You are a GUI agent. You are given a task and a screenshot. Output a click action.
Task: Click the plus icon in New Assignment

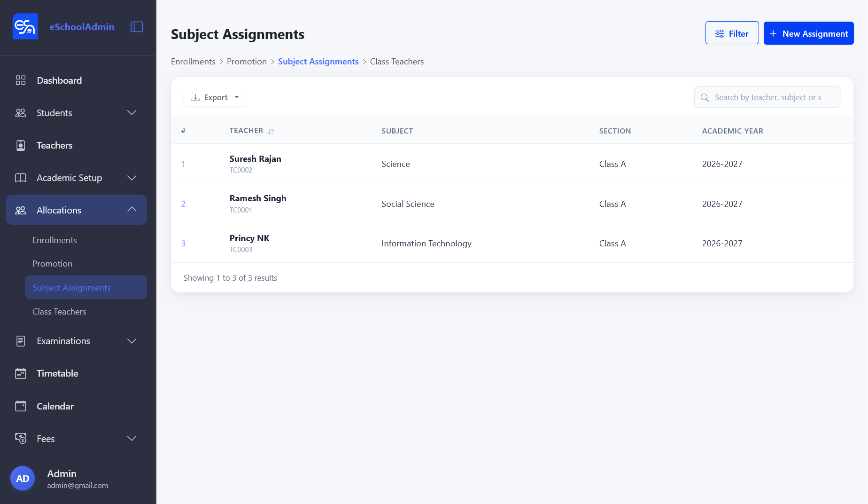tap(773, 33)
